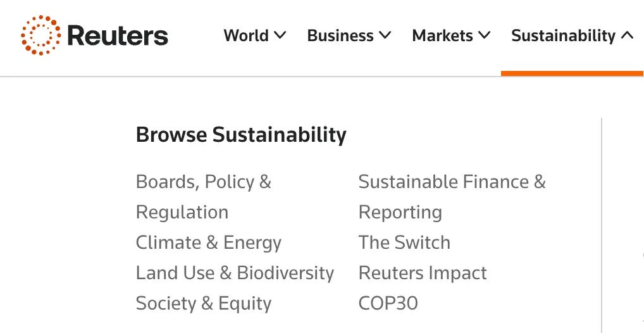644x333 pixels.
Task: Click the orange active bar under Sustainability
Action: 572,73
